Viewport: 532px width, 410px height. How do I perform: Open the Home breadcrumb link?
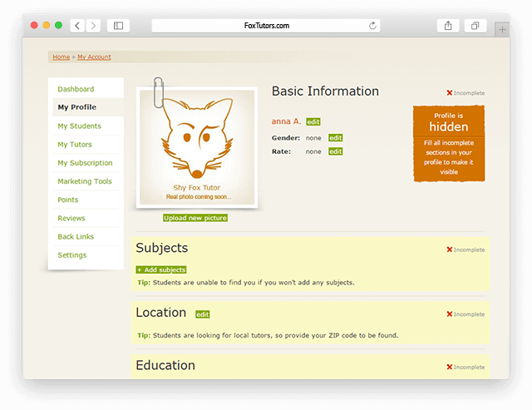pos(61,57)
